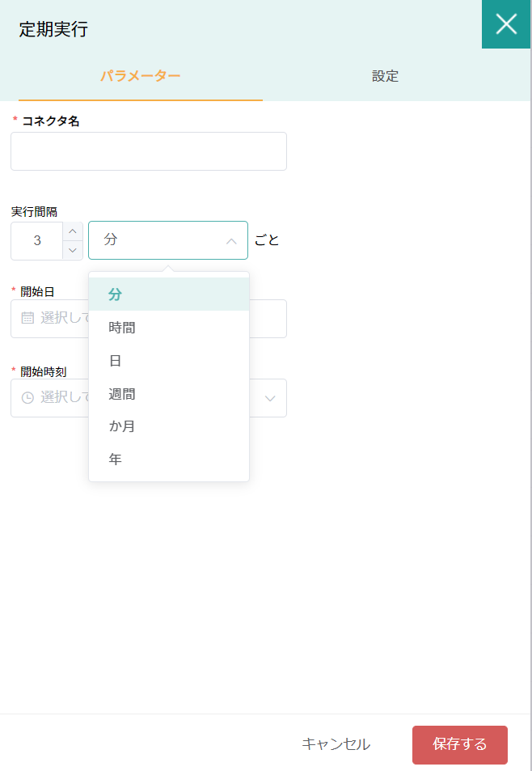Select 週間 from the dropdown options
Viewport: 532px width, 771px height.
click(122, 394)
